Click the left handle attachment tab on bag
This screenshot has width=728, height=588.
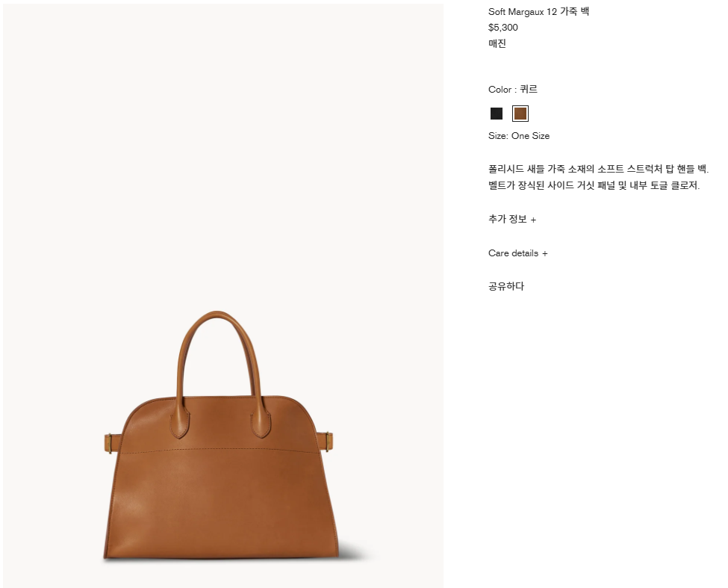click(180, 422)
